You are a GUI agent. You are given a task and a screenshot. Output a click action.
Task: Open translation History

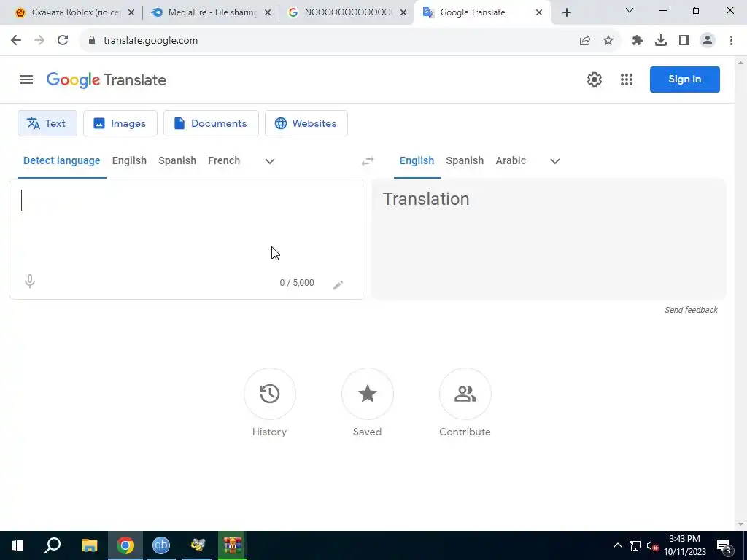270,394
